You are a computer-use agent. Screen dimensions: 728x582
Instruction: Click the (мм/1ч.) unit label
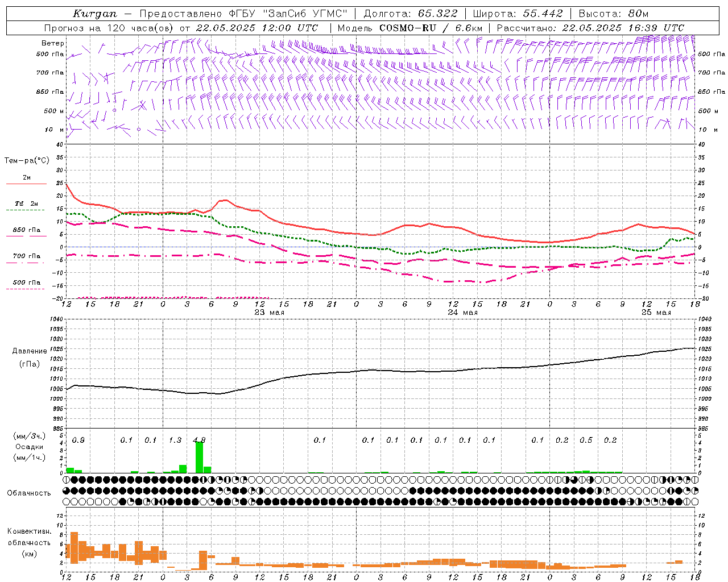coord(29,458)
